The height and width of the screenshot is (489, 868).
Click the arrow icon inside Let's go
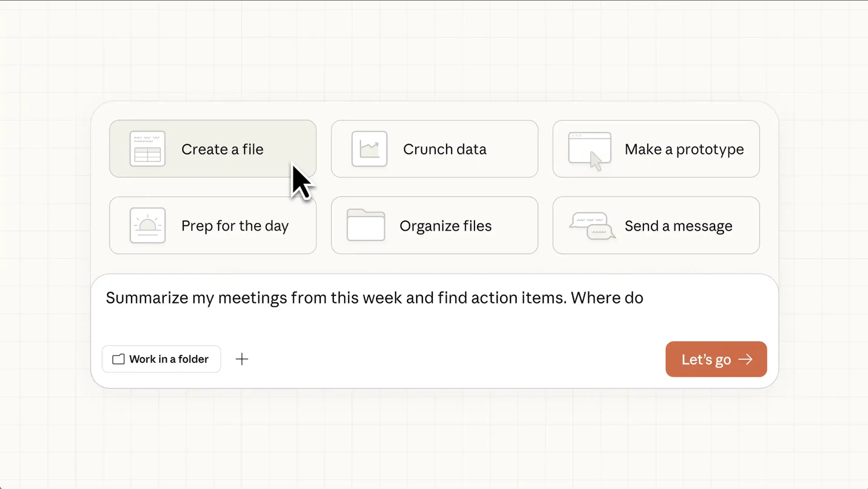coord(745,360)
